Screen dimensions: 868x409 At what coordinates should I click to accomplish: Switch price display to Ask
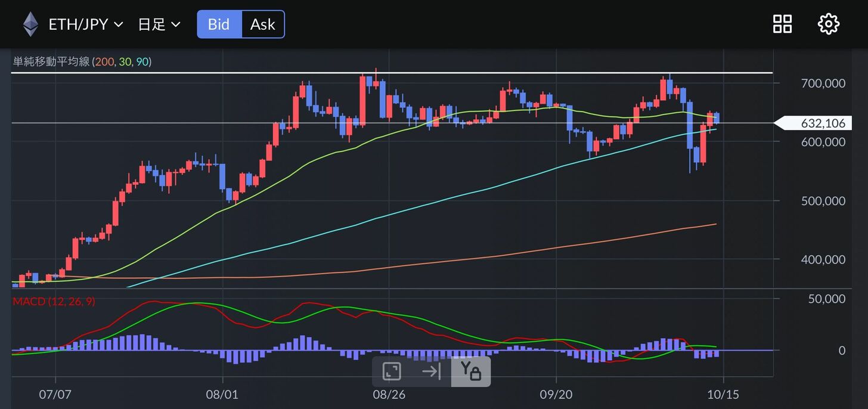pos(262,24)
